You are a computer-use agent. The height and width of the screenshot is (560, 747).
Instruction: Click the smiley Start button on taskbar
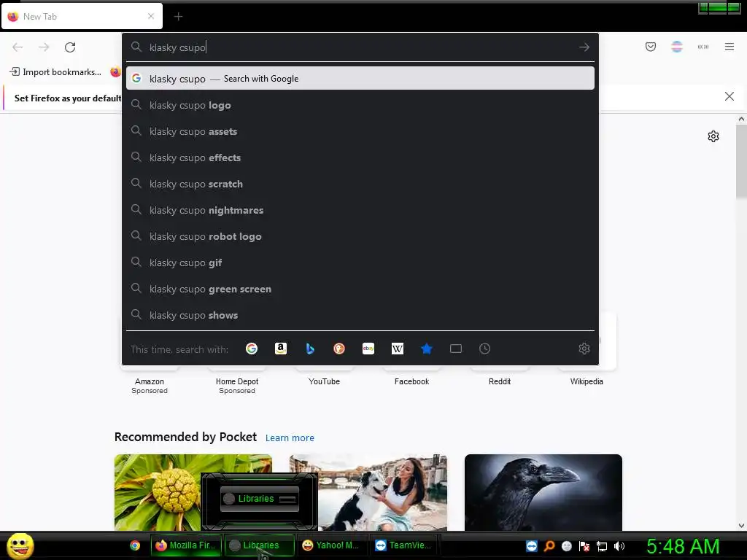20,545
